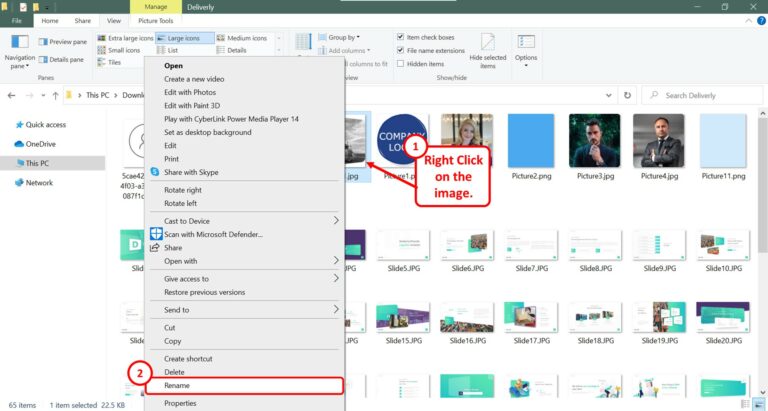Show the Details pane
The height and width of the screenshot is (411, 768).
point(61,59)
